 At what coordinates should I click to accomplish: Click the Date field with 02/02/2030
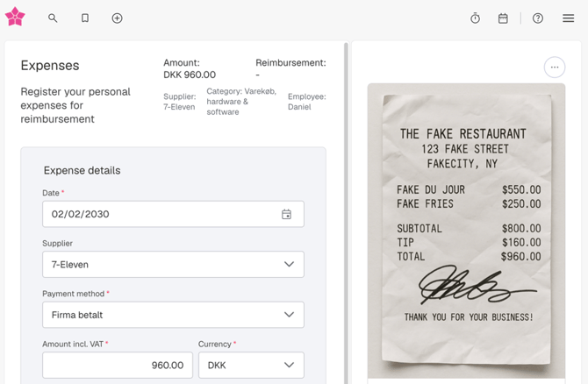point(158,214)
